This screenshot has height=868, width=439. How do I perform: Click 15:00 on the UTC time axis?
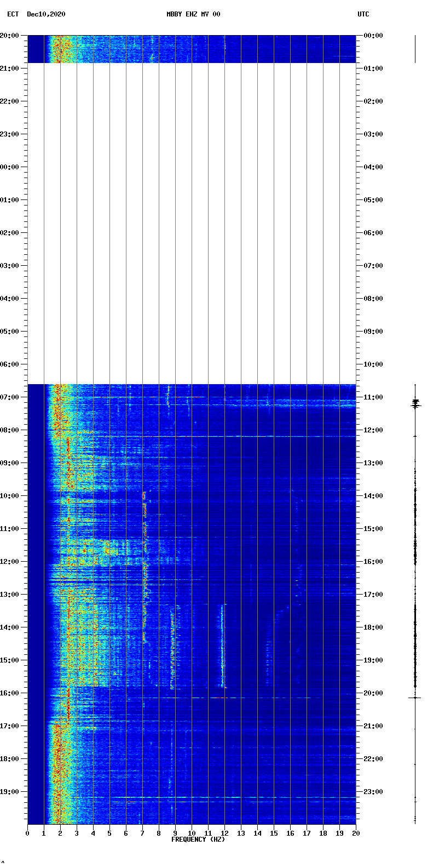click(x=373, y=529)
